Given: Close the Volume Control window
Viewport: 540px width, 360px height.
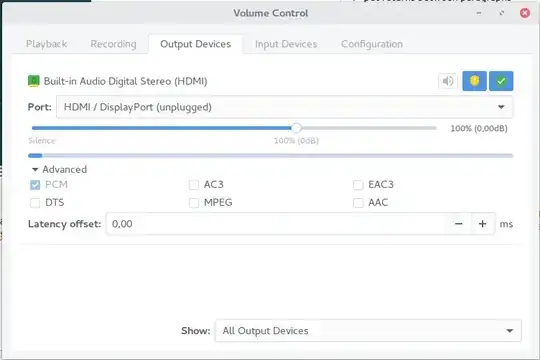Looking at the screenshot, I should click(x=525, y=13).
